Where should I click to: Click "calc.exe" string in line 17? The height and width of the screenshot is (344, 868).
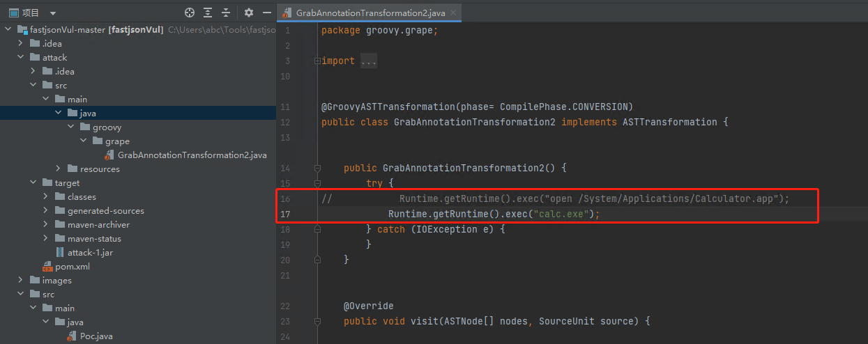pyautogui.click(x=561, y=214)
